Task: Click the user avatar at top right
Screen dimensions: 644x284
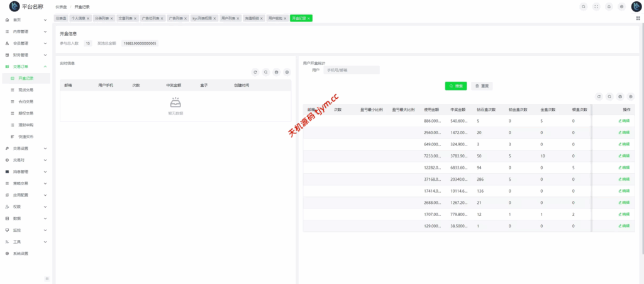Action: click(x=636, y=6)
